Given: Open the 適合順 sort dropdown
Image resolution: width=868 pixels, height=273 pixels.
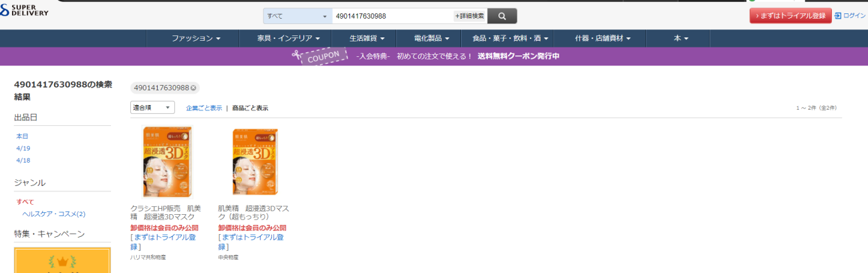Looking at the screenshot, I should [152, 107].
